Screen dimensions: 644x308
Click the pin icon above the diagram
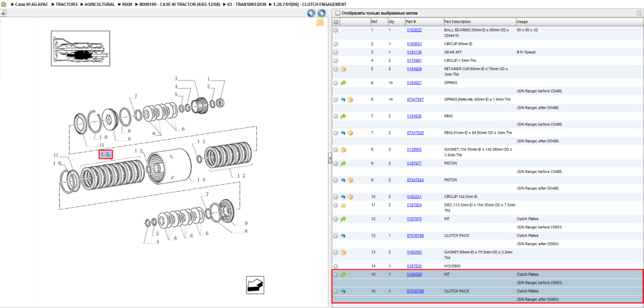click(3, 13)
